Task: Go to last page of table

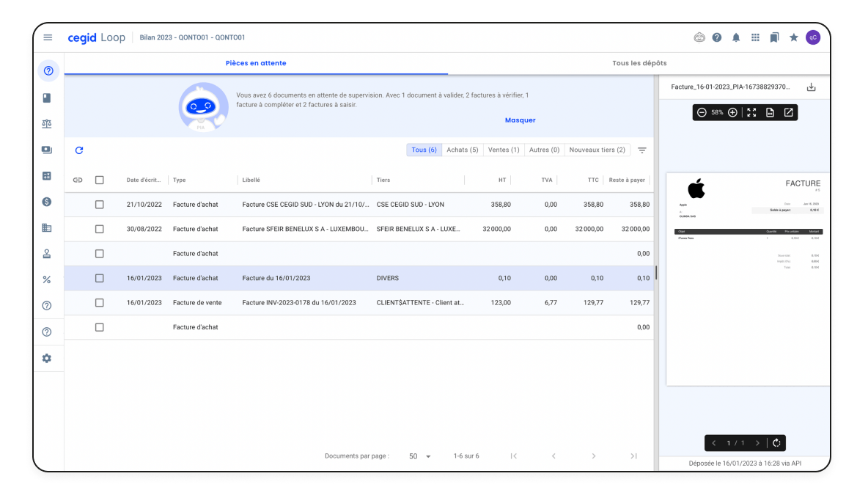Action: pos(633,456)
